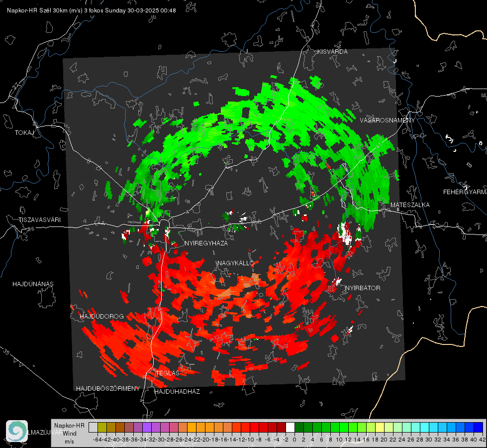Click the NYÍREGYHÁZA city label

coord(206,243)
